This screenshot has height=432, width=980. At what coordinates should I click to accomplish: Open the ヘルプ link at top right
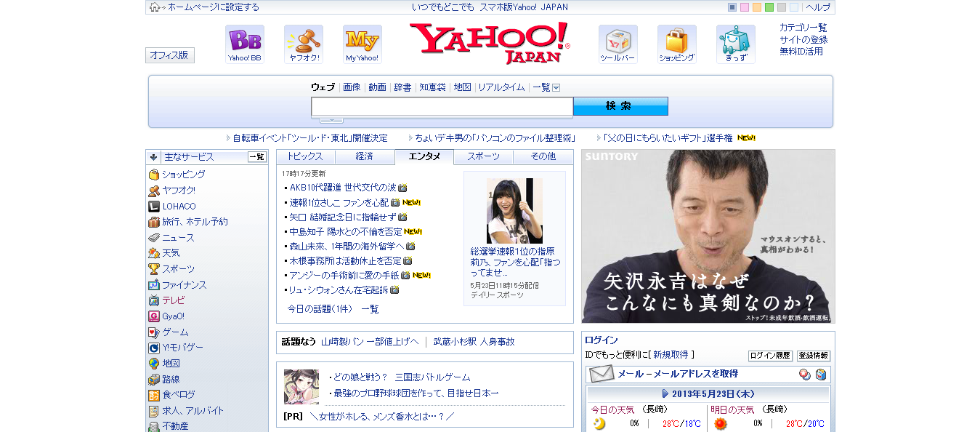819,7
